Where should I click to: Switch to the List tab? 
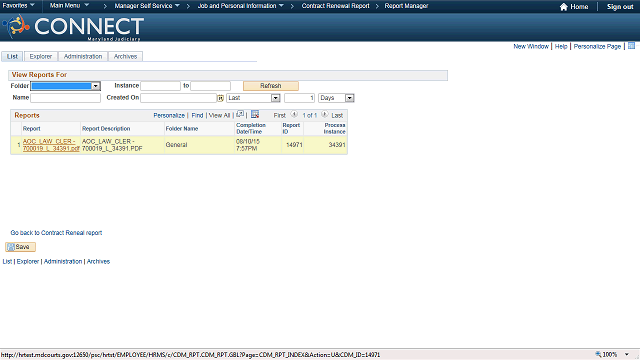[x=12, y=56]
